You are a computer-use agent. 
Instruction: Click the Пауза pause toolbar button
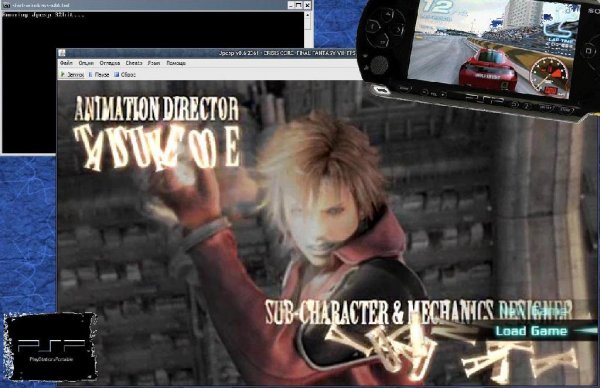point(99,75)
